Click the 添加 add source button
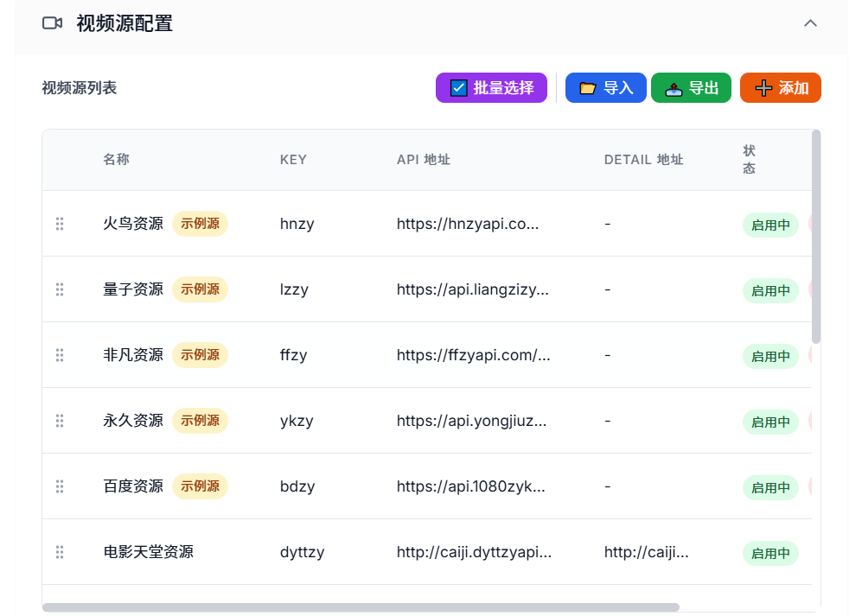The width and height of the screenshot is (862, 616). click(x=780, y=88)
